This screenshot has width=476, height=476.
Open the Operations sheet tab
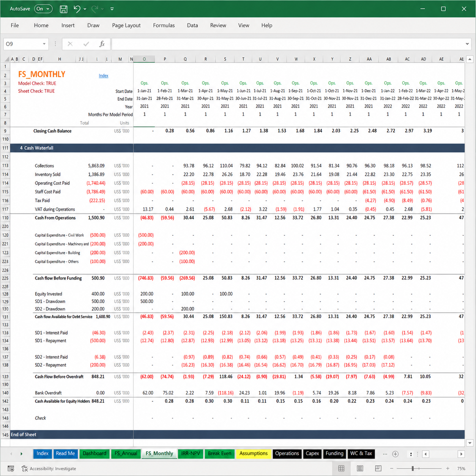[x=287, y=454]
